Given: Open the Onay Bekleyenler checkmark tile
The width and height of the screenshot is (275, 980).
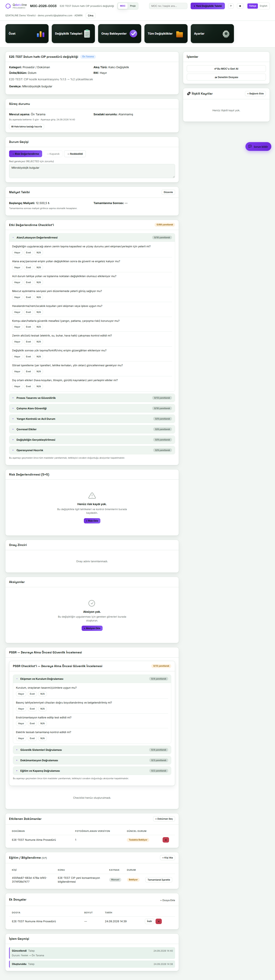Looking at the screenshot, I should tap(120, 33).
